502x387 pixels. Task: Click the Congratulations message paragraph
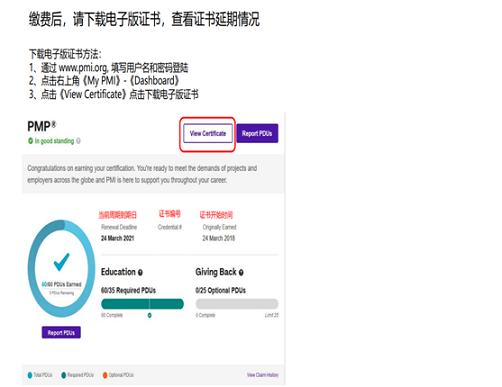(142, 174)
